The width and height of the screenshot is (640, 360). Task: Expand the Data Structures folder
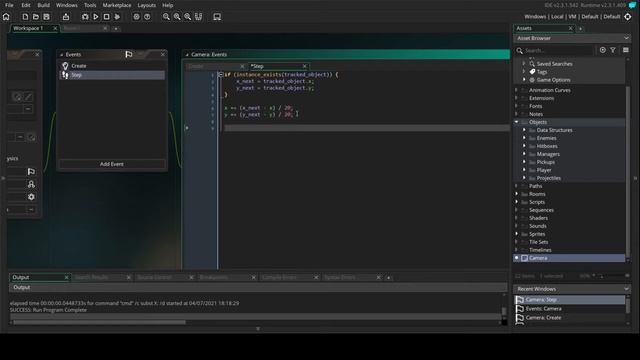click(x=524, y=130)
